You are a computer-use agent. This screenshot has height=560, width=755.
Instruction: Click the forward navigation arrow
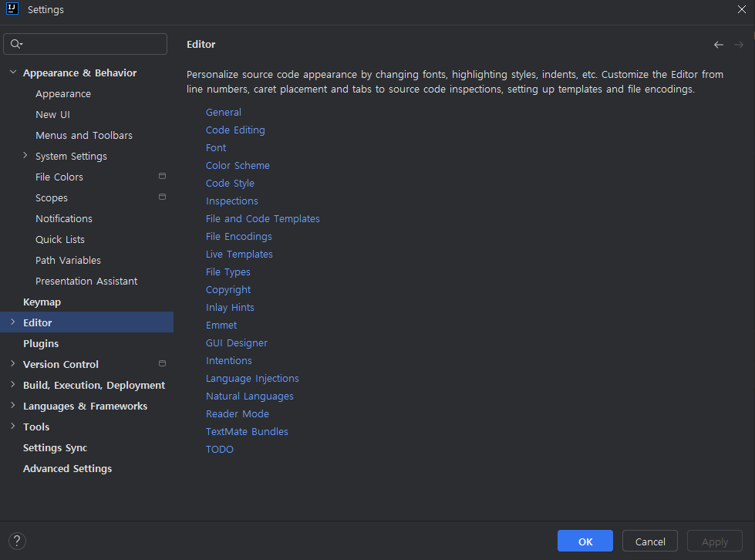[x=739, y=45]
